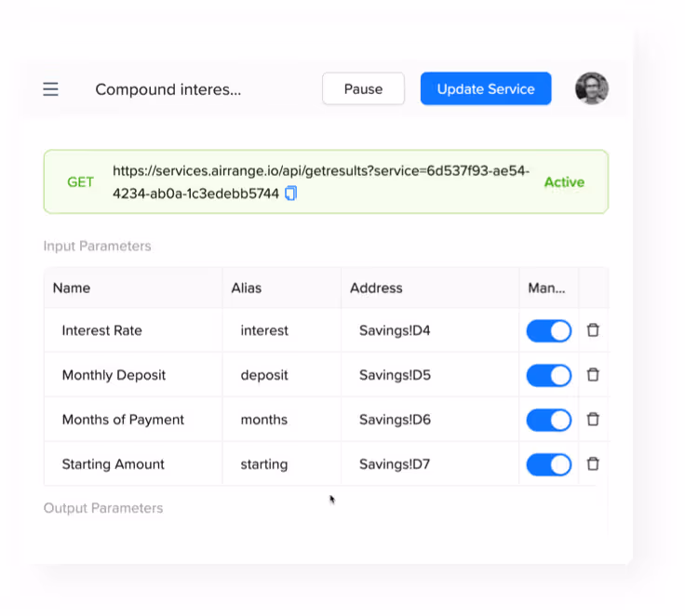Edit the interest alias field
Image resolution: width=685 pixels, height=616 pixels.
click(x=264, y=330)
